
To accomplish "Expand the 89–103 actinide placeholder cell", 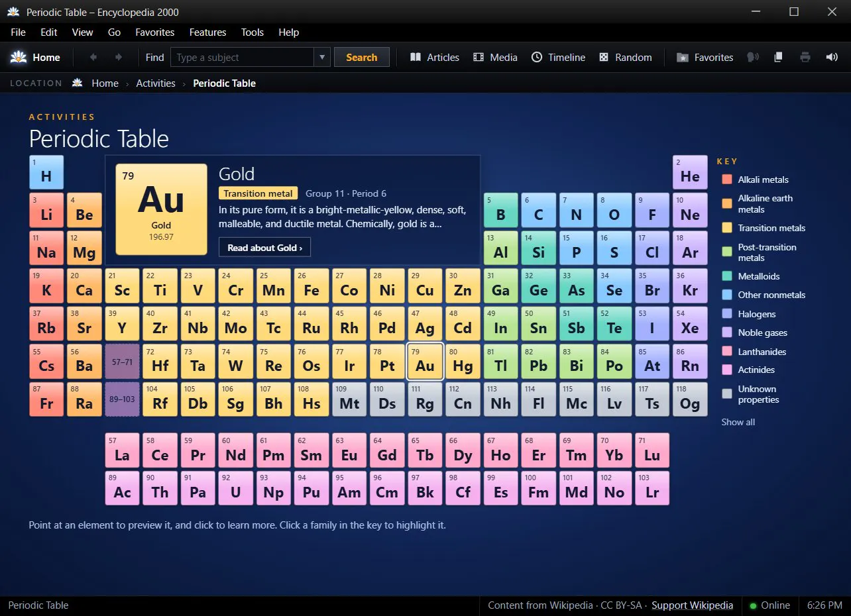I will [x=122, y=399].
